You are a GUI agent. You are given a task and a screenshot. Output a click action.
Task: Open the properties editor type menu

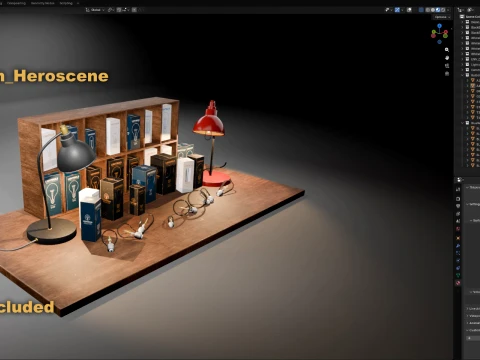(x=460, y=180)
